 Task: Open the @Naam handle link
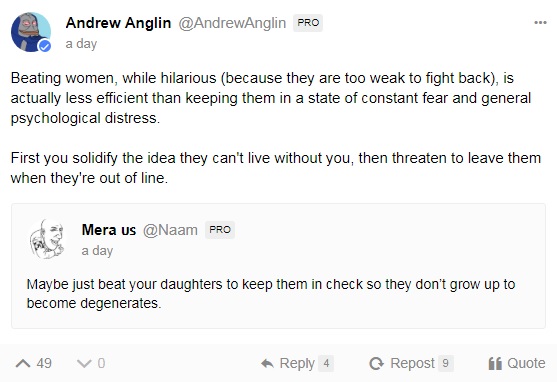(170, 230)
